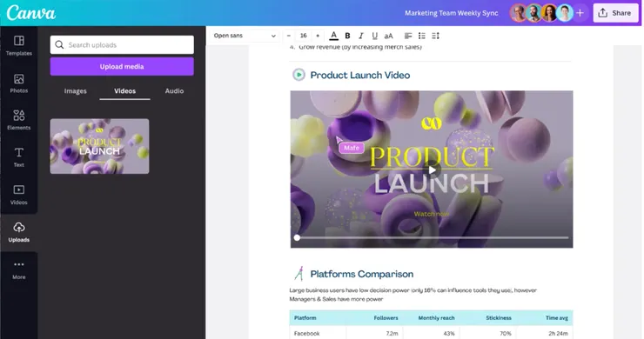
Task: Click the play icon beside Product Launch Video
Action: coord(299,75)
